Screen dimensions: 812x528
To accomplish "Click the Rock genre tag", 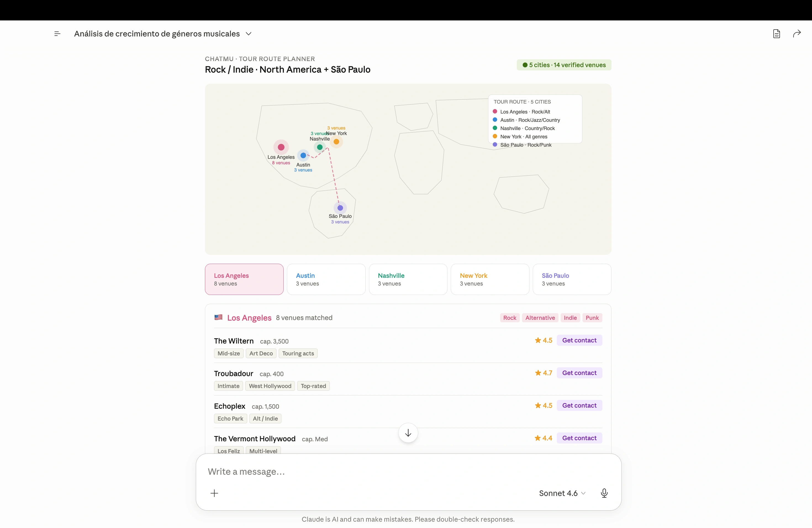I will point(510,318).
